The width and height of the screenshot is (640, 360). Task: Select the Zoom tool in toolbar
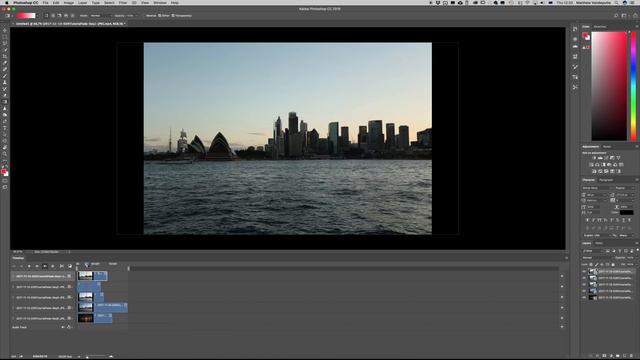coord(5,154)
